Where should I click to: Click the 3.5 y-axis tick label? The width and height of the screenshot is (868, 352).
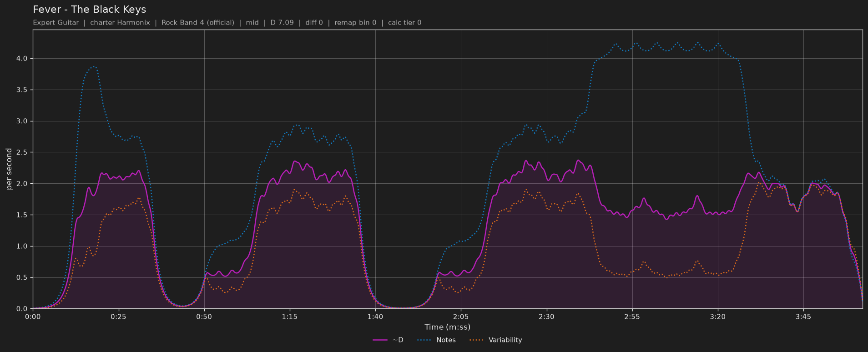click(x=22, y=90)
